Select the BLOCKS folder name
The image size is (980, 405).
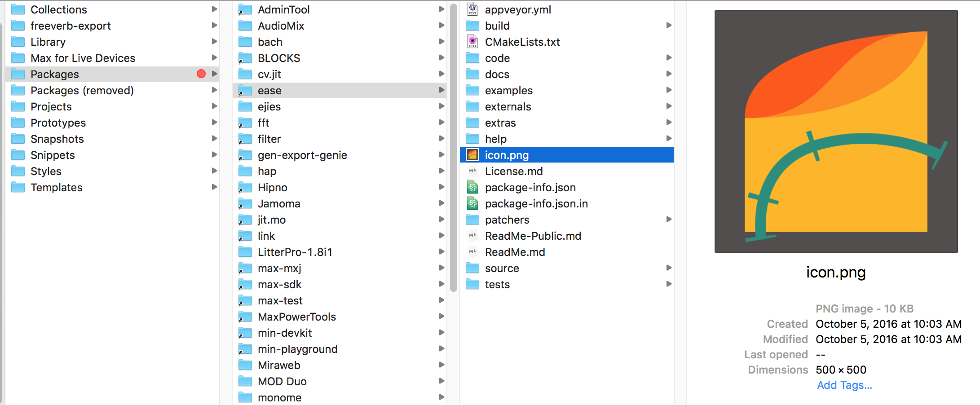tap(279, 58)
